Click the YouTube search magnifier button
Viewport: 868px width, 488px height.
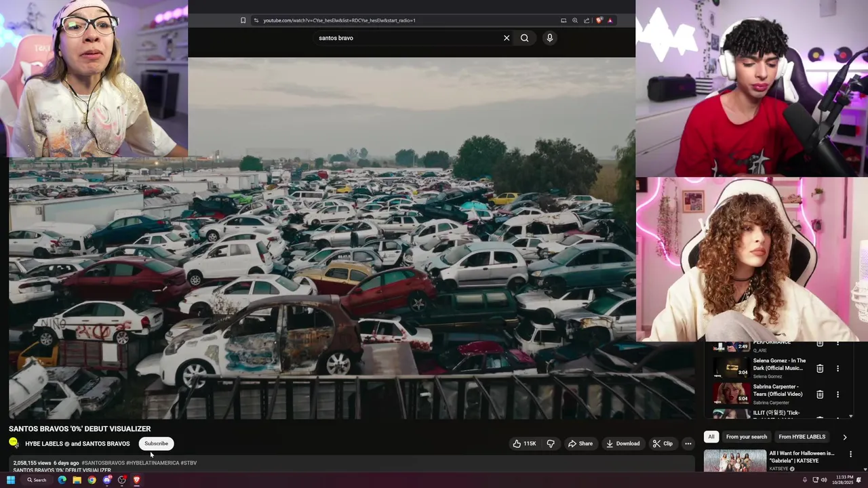click(524, 38)
